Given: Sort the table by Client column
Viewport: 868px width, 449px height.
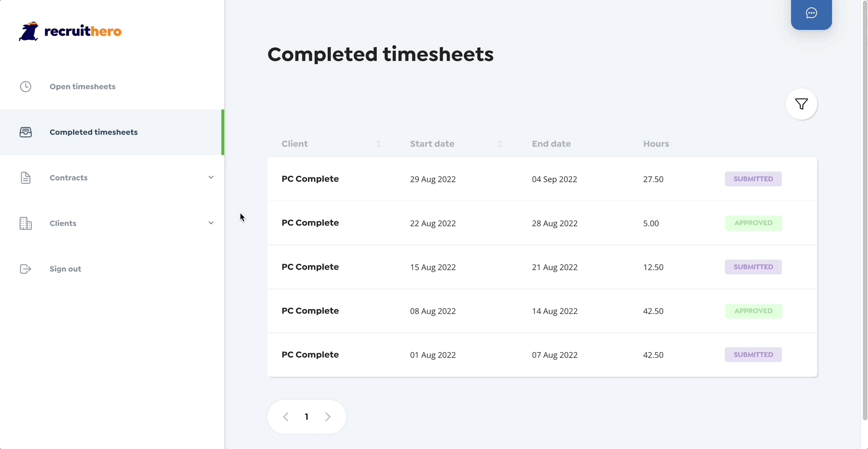Looking at the screenshot, I should [x=378, y=144].
